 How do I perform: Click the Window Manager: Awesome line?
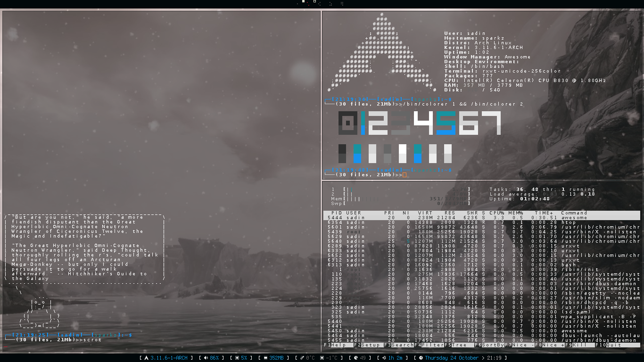(x=487, y=57)
